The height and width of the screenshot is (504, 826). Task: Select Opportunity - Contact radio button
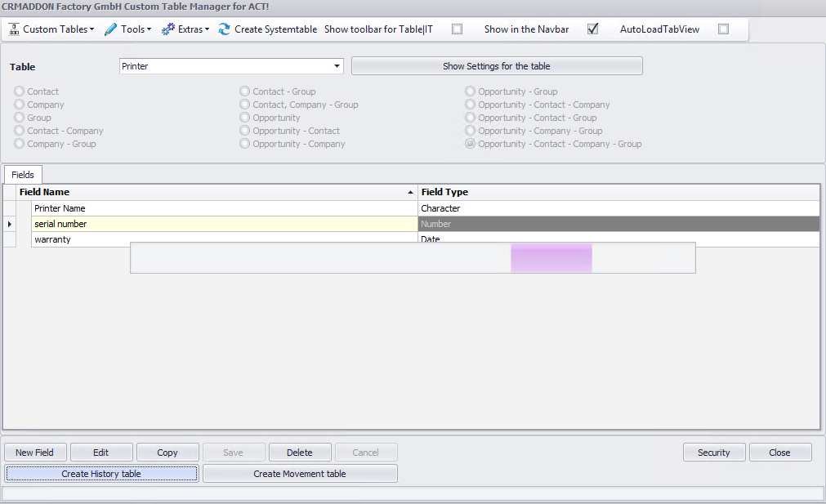[x=244, y=131]
